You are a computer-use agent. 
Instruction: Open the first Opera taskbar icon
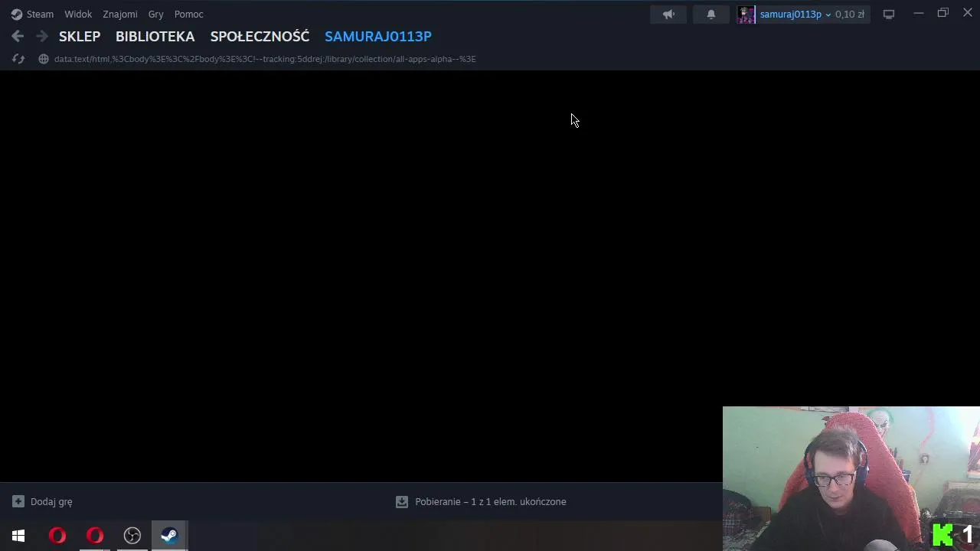(57, 536)
